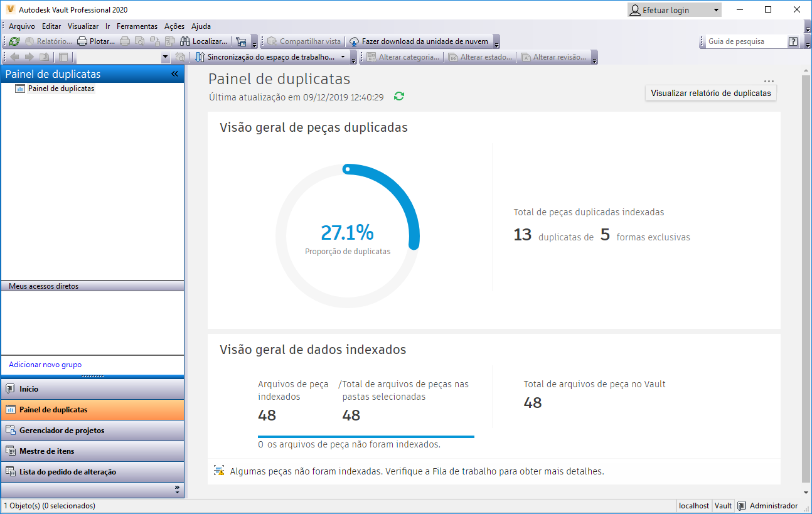This screenshot has height=514, width=812.
Task: Open Gerenciador de projetos workspace
Action: pos(92,431)
